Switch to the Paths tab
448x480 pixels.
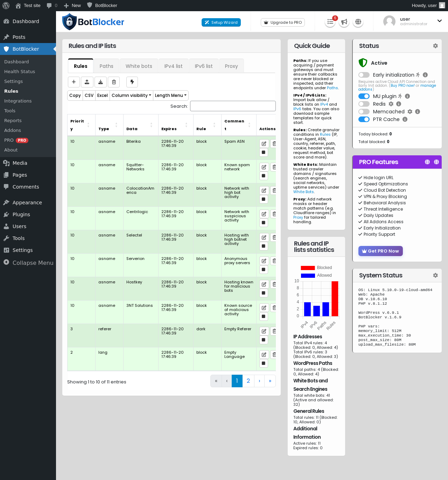[x=106, y=66]
